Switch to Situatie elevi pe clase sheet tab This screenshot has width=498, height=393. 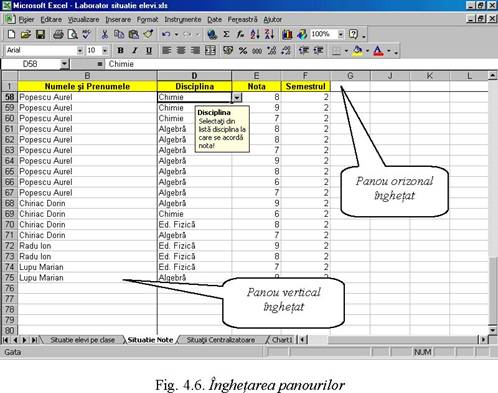[x=82, y=340]
